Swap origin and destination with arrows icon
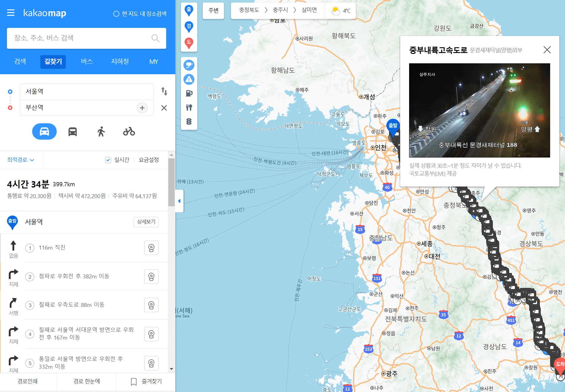This screenshot has width=565, height=392. pos(164,91)
